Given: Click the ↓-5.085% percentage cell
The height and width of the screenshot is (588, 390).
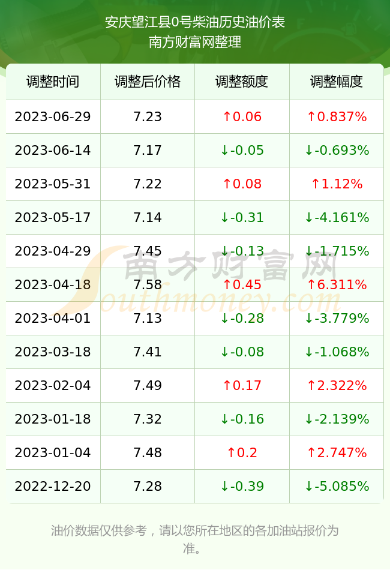Looking at the screenshot, I should (337, 487).
